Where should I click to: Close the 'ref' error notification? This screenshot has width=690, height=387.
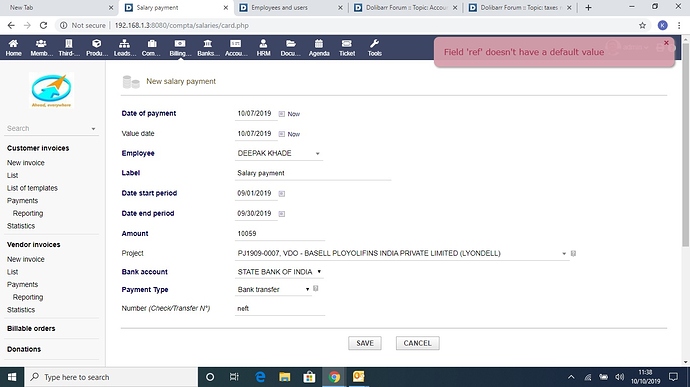click(x=666, y=43)
